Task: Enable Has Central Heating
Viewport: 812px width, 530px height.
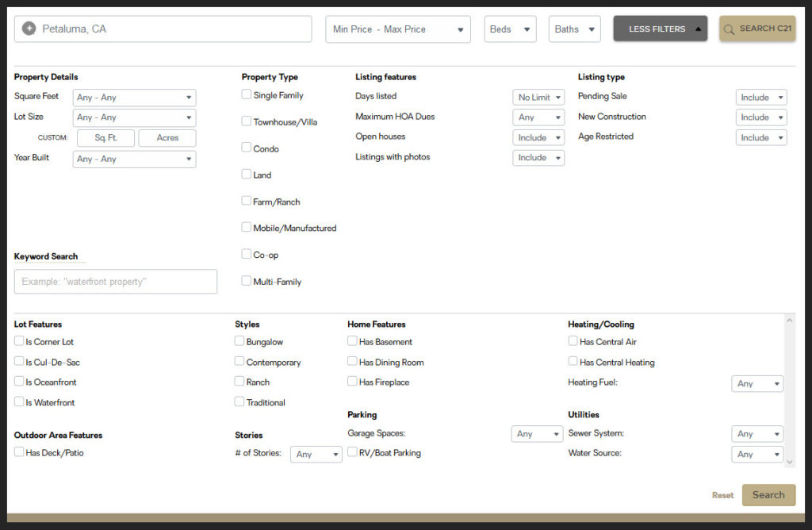Action: tap(573, 361)
